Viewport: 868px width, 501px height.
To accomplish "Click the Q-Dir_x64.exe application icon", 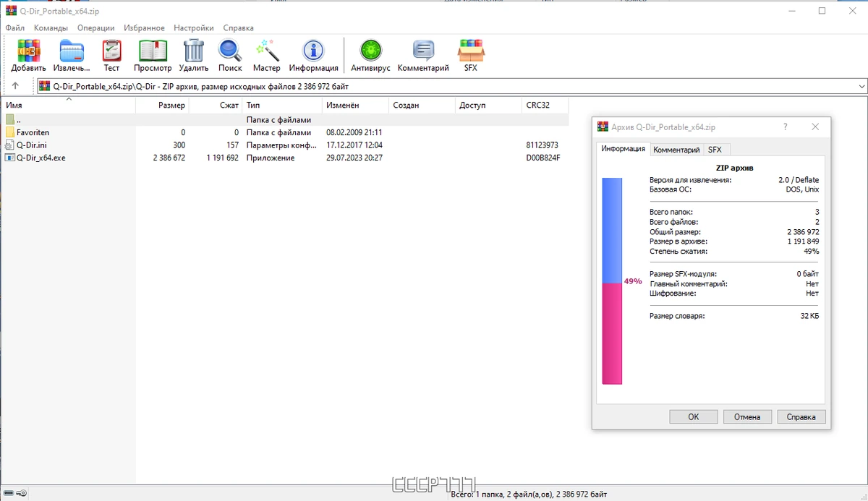I will 10,158.
